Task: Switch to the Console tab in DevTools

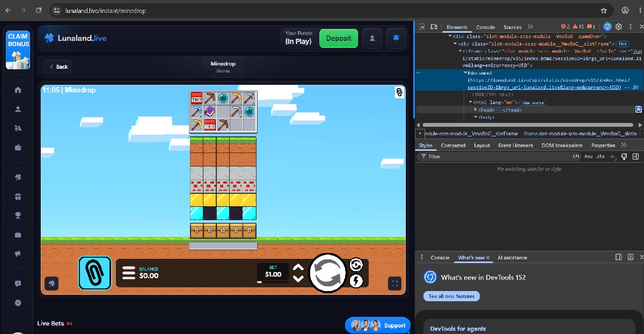Action: [x=486, y=27]
